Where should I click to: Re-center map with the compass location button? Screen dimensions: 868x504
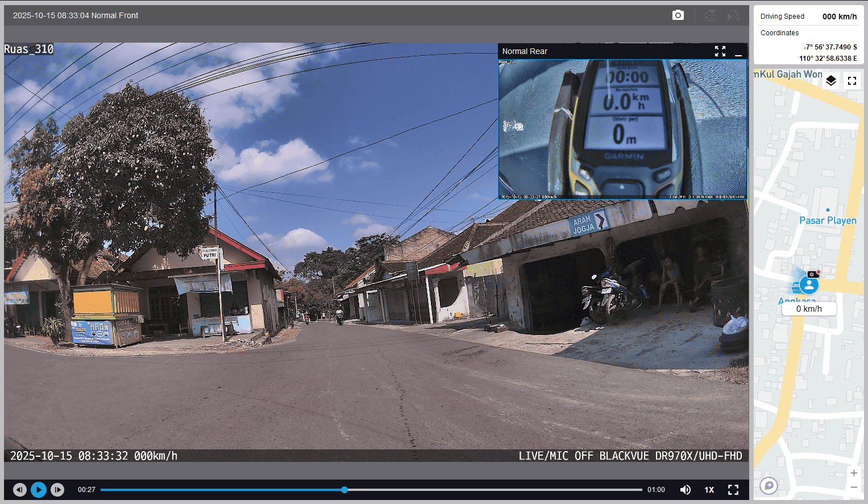(769, 486)
